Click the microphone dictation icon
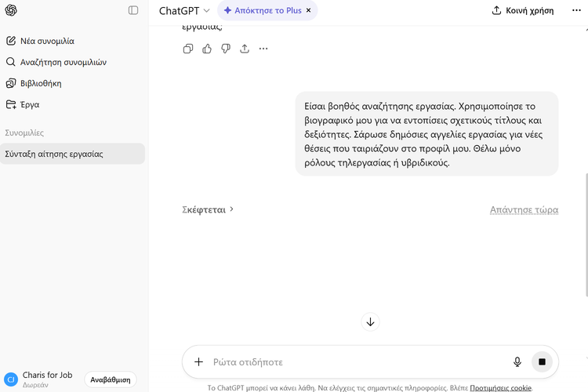The height and width of the screenshot is (392, 588). [x=517, y=361]
